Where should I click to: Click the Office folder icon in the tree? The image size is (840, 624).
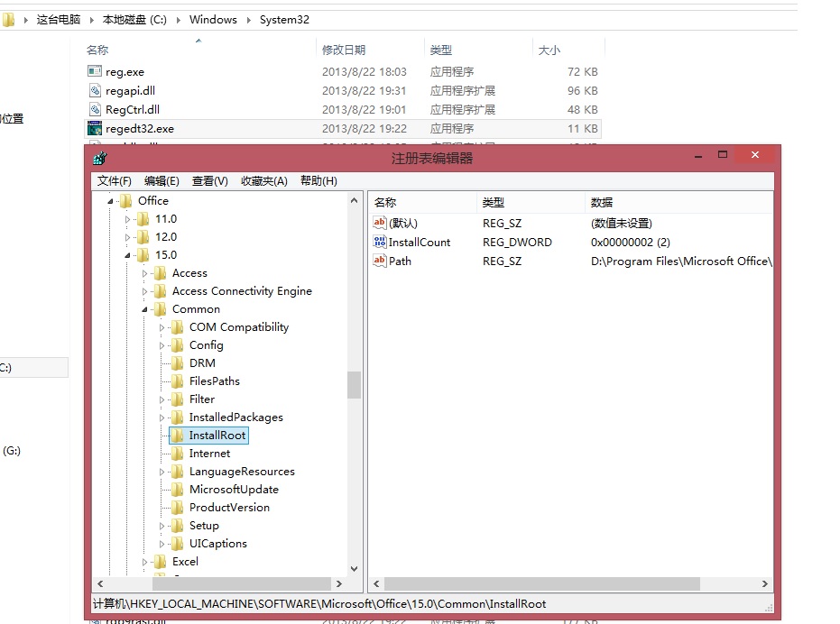pyautogui.click(x=126, y=200)
